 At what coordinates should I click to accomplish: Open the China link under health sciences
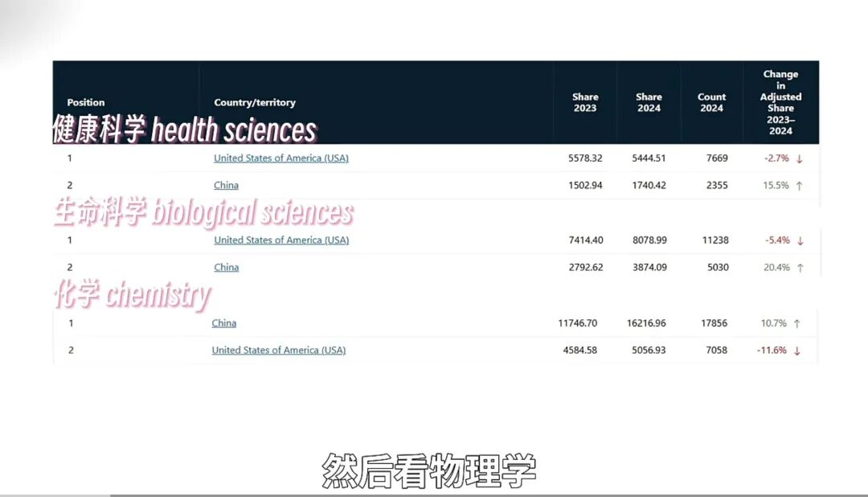(x=226, y=186)
